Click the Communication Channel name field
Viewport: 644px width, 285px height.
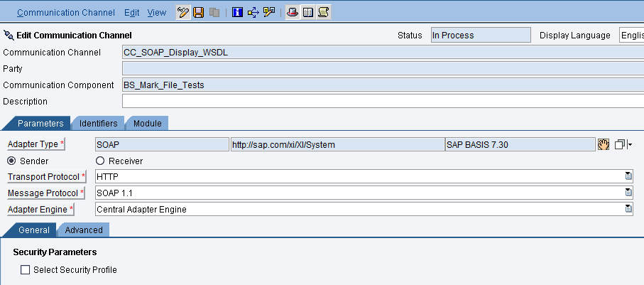(x=383, y=52)
